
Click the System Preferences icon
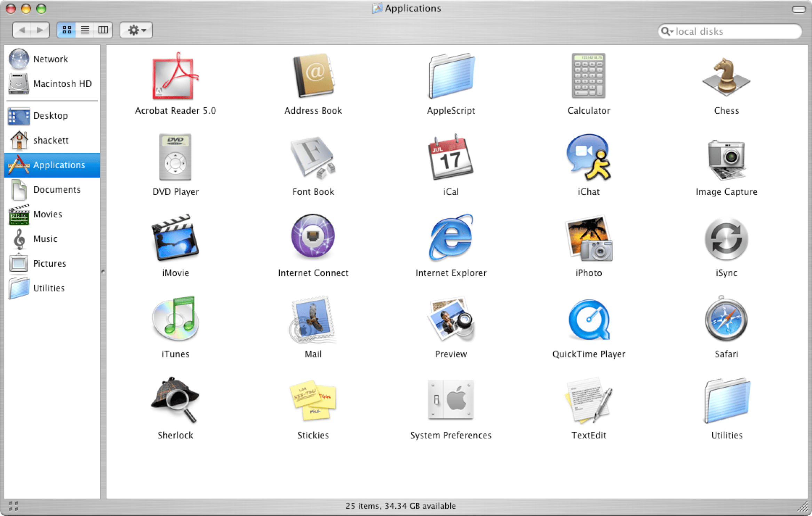tap(451, 400)
